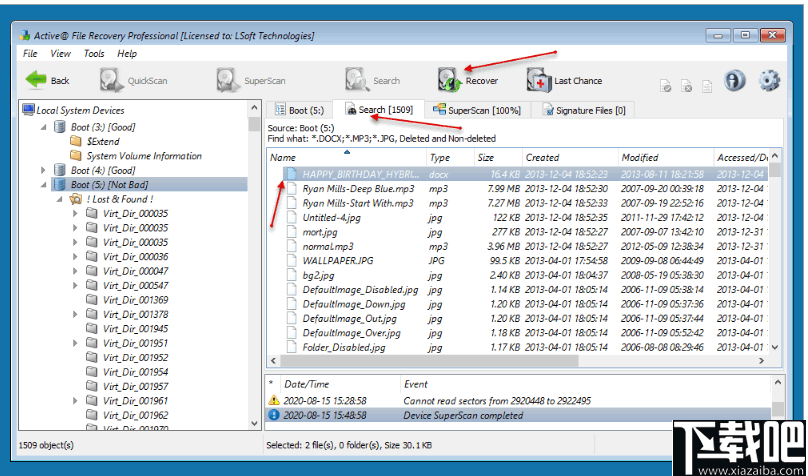Open the Tools menu
This screenshot has height=476, width=808.
94,54
